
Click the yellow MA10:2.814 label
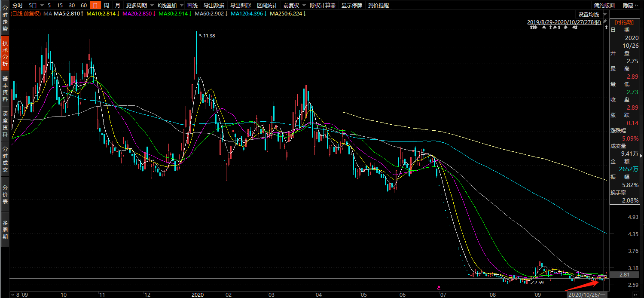click(103, 14)
